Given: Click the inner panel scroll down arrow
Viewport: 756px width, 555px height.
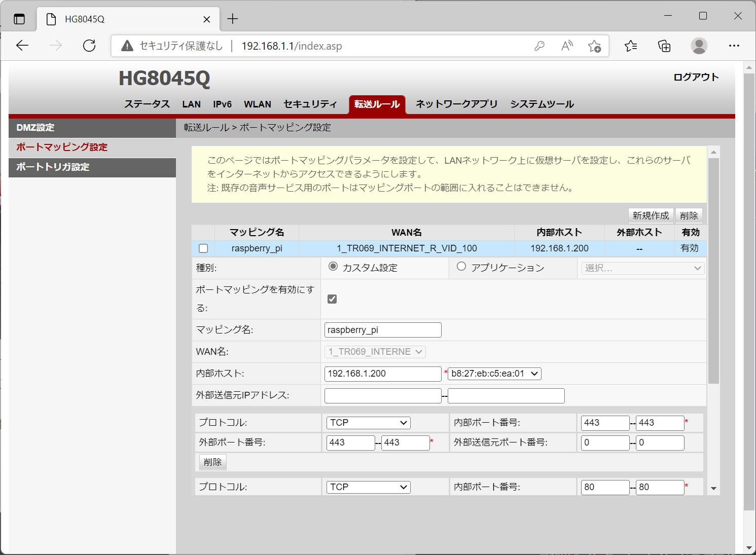Looking at the screenshot, I should 713,489.
